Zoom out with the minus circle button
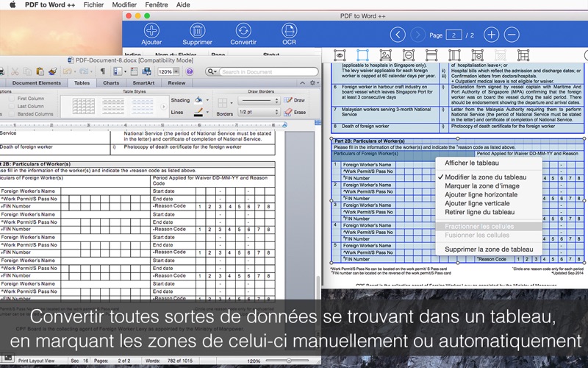588x368 pixels. pos(512,35)
